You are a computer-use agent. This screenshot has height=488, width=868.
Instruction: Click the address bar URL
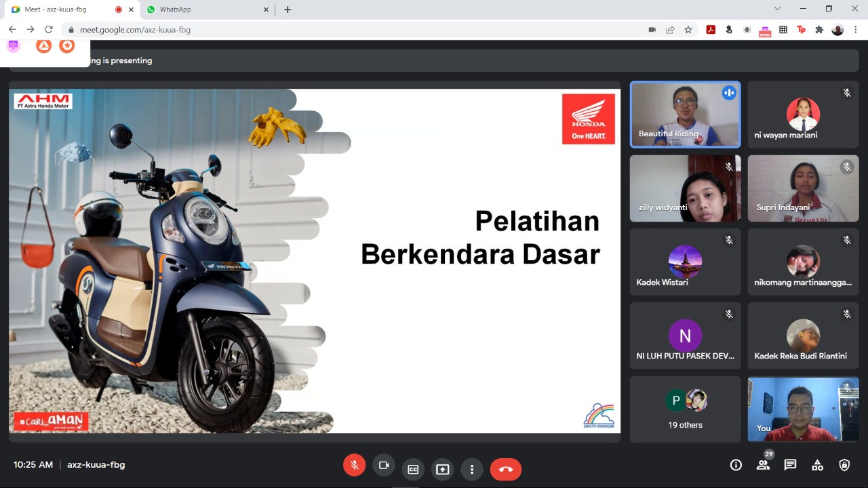(x=135, y=30)
